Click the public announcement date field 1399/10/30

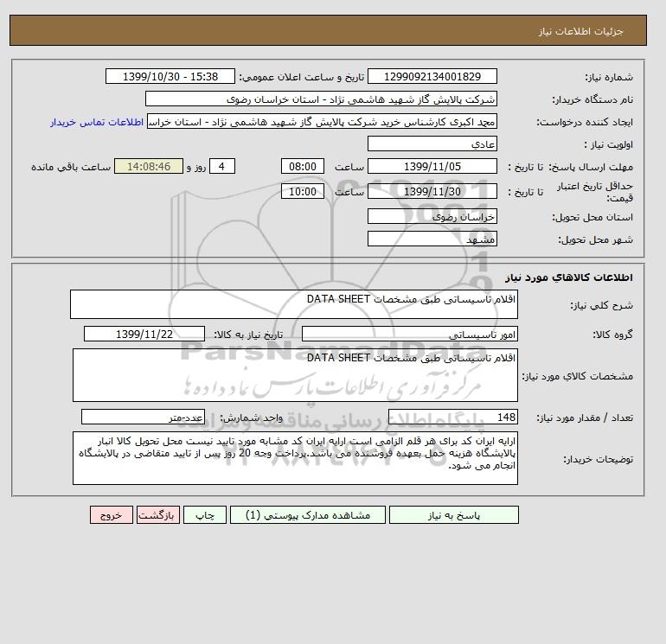click(x=170, y=76)
